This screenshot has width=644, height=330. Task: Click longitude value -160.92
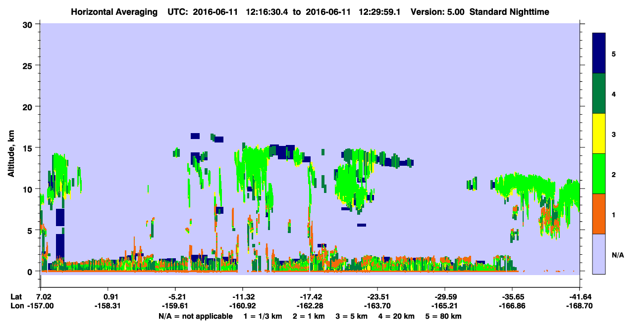click(x=242, y=306)
